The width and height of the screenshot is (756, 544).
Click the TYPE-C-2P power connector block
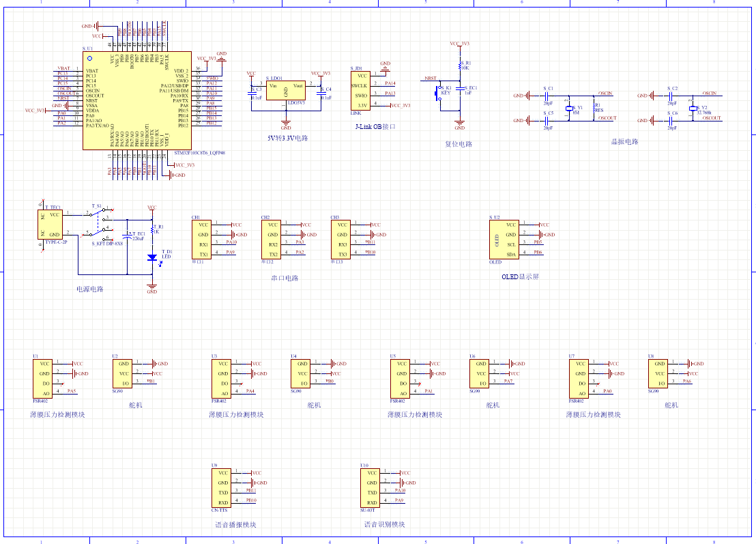click(x=50, y=224)
